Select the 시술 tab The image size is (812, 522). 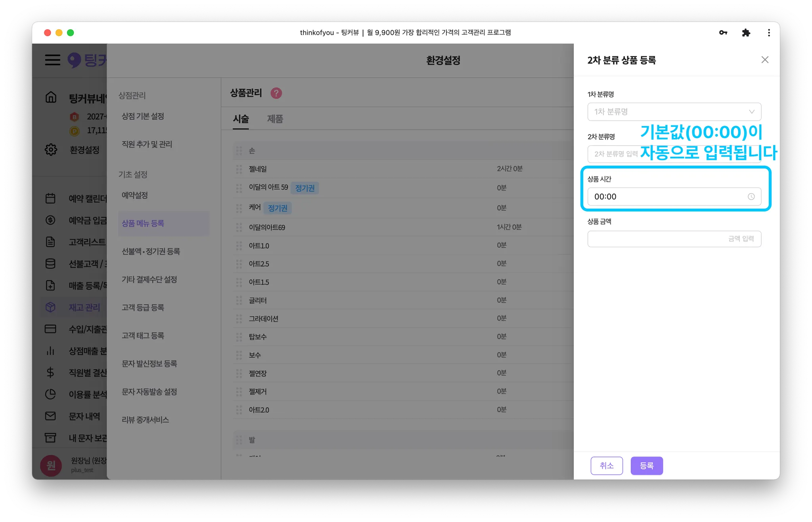(241, 119)
